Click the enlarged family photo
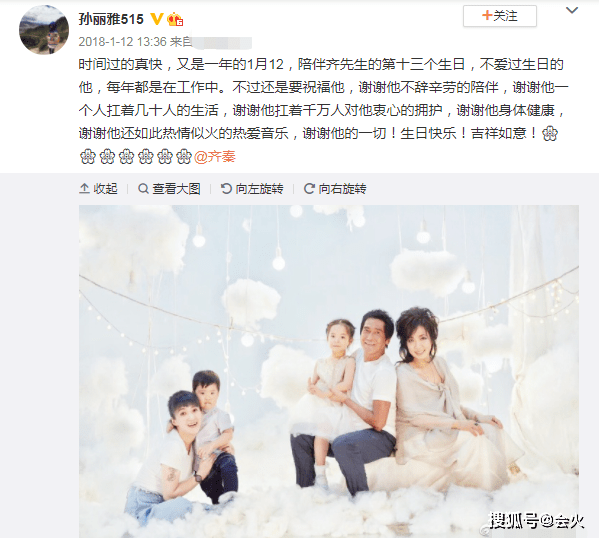599x538 pixels. coord(329,371)
